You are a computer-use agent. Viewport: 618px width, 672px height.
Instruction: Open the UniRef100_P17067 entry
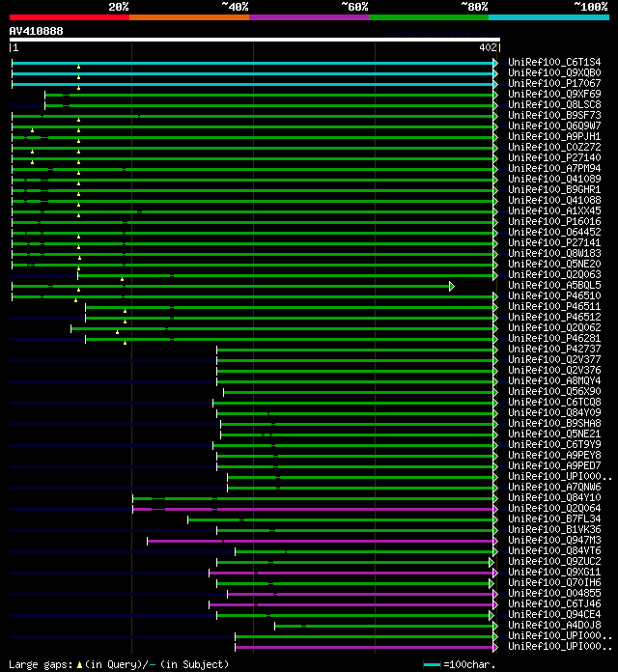point(554,84)
